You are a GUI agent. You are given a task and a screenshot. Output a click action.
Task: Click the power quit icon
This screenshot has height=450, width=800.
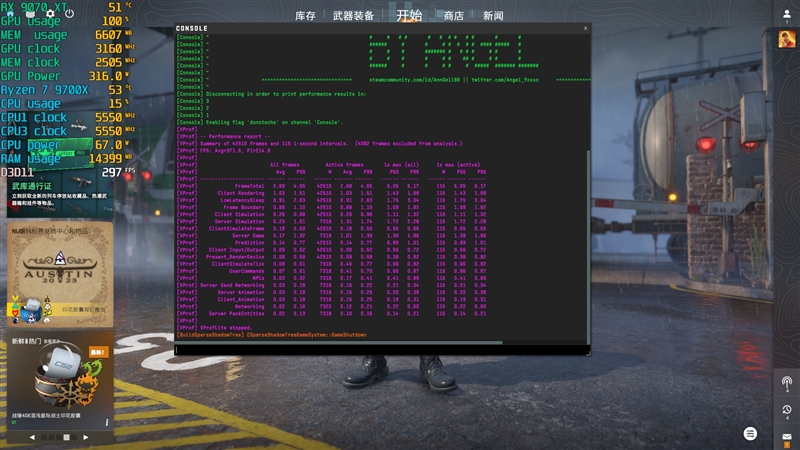69,14
